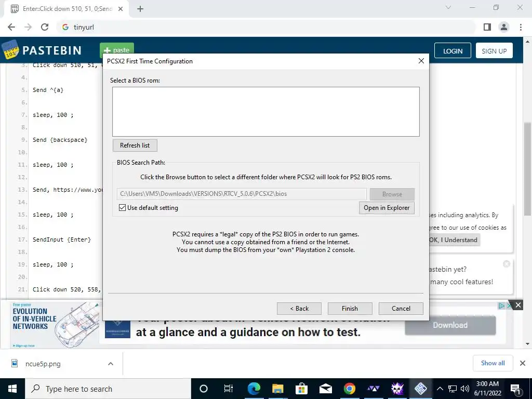
Task: Expand ncue5p.png download options arrow
Action: (x=111, y=364)
